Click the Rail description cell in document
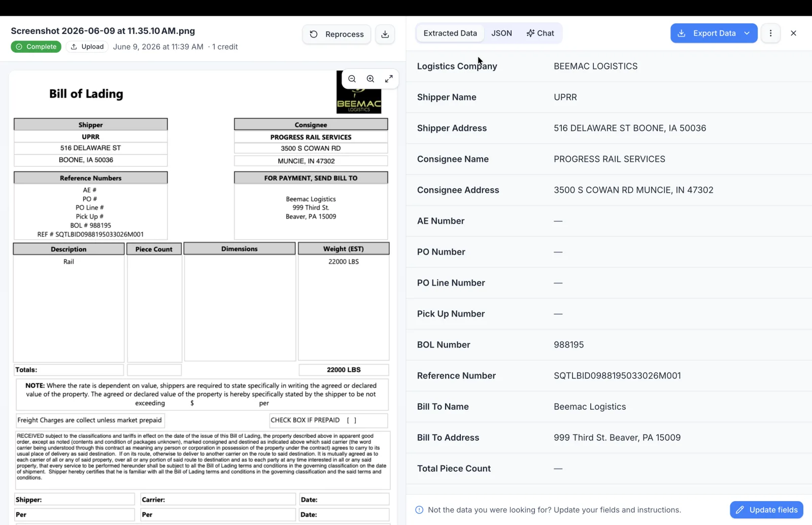Image resolution: width=812 pixels, height=525 pixels. click(69, 262)
